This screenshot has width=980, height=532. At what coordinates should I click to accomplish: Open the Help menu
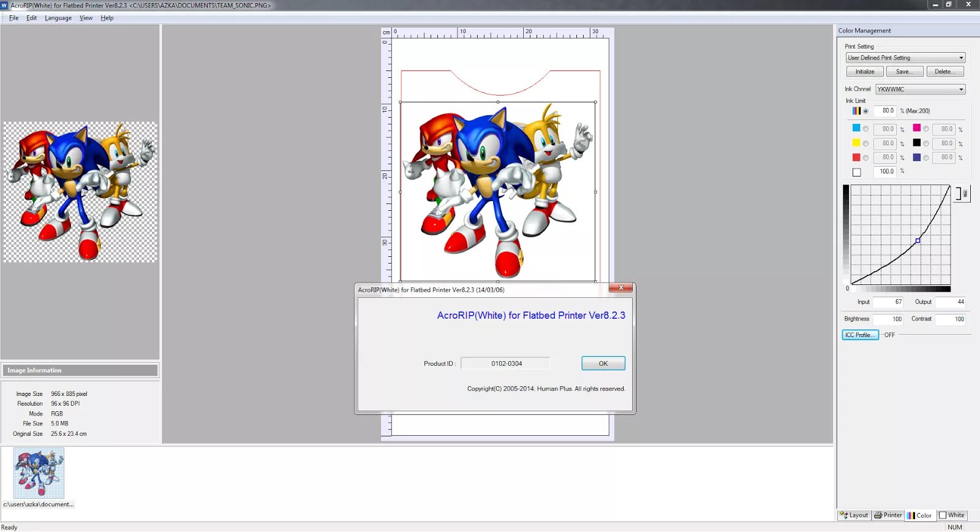(x=107, y=18)
